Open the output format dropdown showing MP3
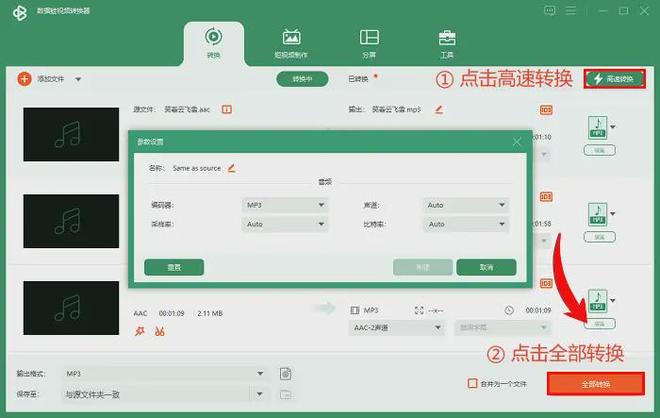The height and width of the screenshot is (418, 660). pyautogui.click(x=165, y=373)
